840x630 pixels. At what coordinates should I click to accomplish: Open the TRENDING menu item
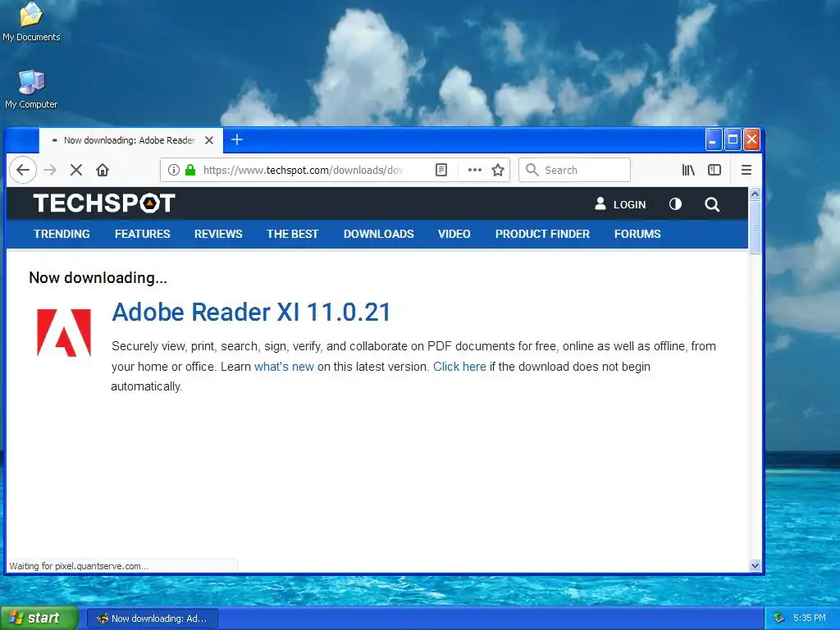click(62, 234)
